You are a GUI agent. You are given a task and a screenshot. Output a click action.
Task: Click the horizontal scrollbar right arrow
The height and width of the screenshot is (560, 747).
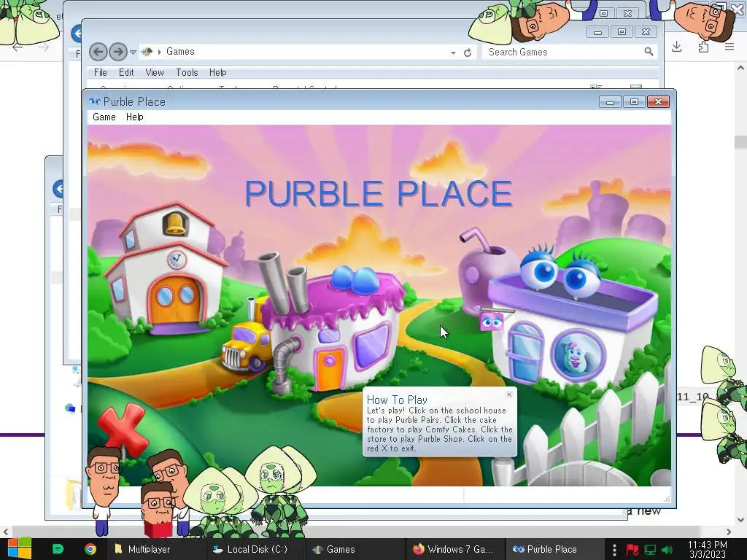click(729, 532)
